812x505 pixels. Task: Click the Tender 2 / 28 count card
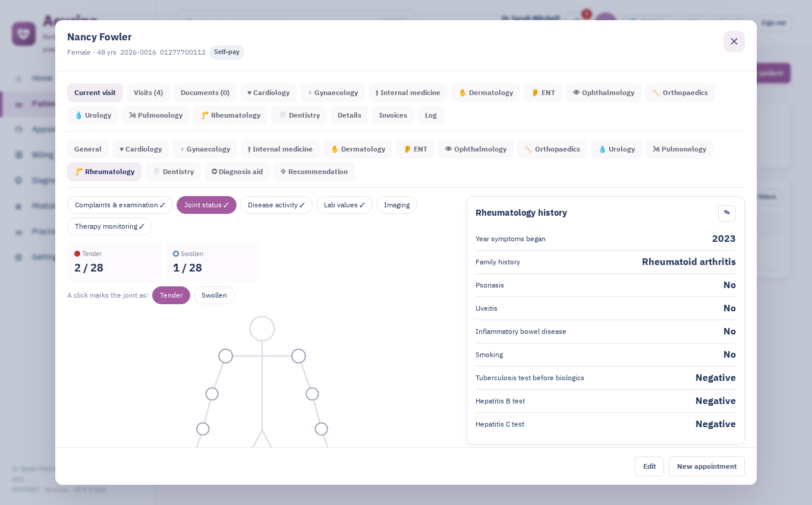114,261
